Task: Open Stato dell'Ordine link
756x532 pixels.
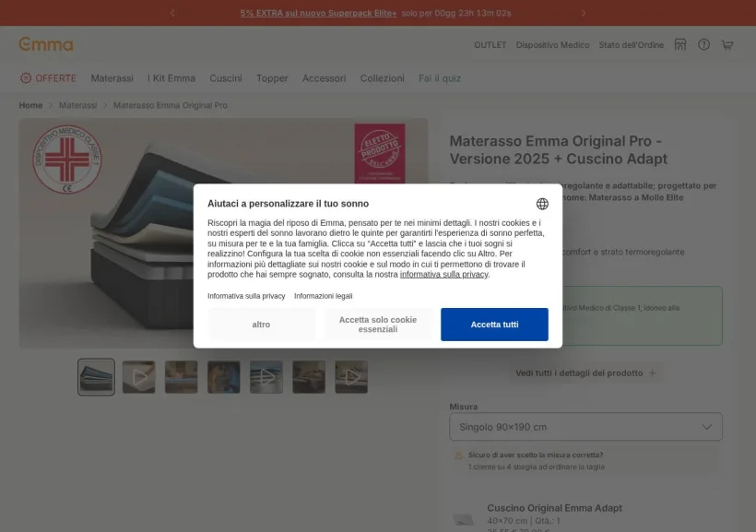Action: [632, 45]
